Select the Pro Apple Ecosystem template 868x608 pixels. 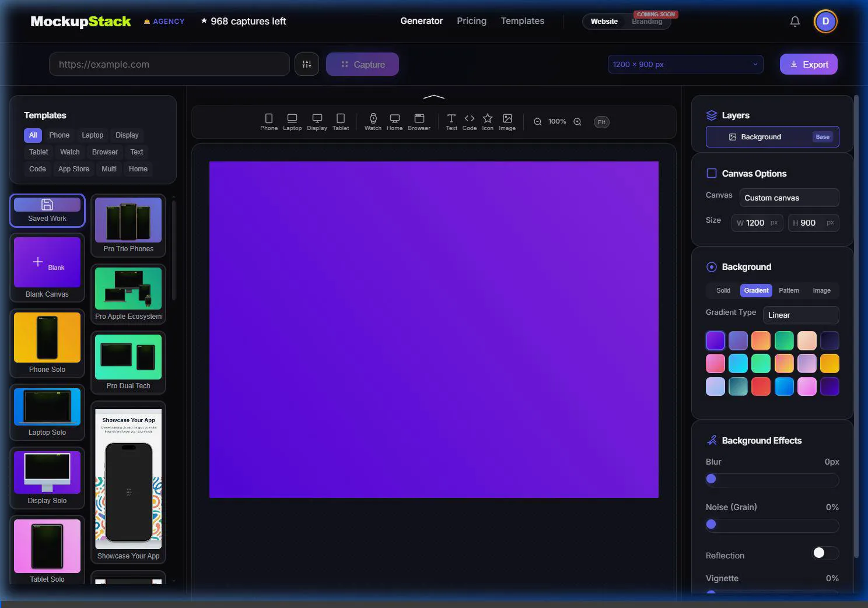pos(128,294)
